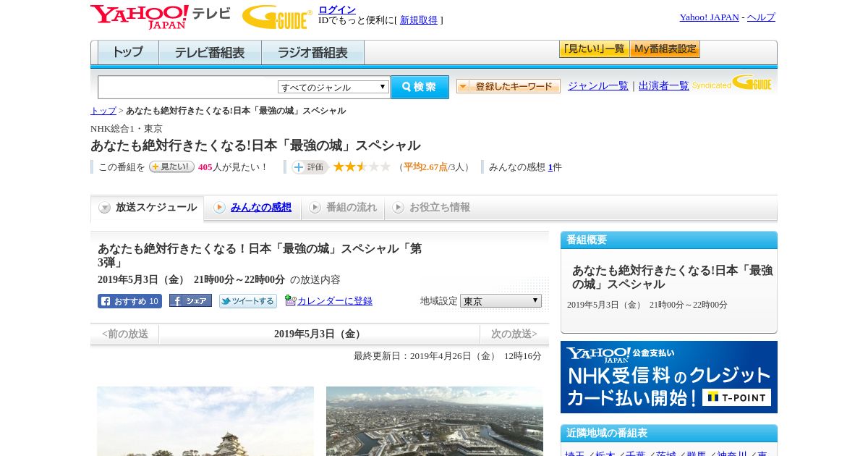Screen dimensions: 868x456
Task: Click the 評価 rating plus button
Action: coord(310,167)
